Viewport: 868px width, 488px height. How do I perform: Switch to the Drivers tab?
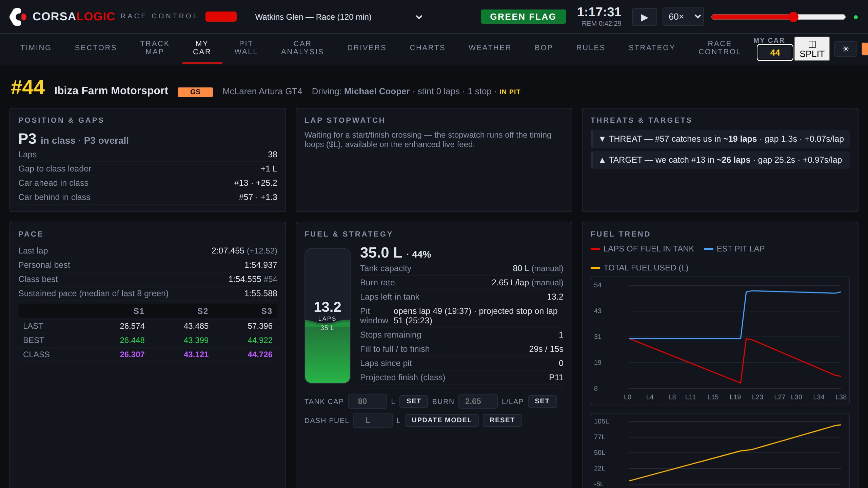(x=367, y=48)
